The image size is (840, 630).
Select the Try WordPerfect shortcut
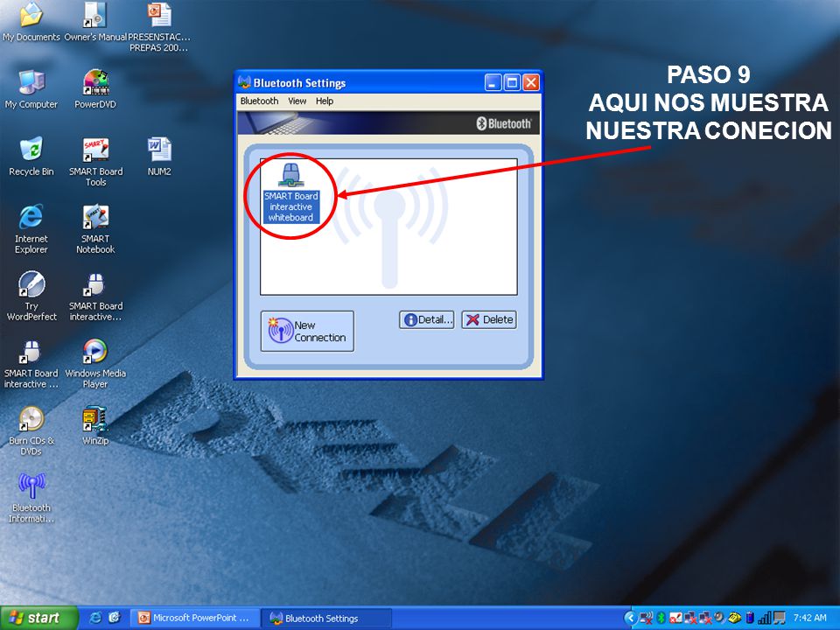coord(31,296)
